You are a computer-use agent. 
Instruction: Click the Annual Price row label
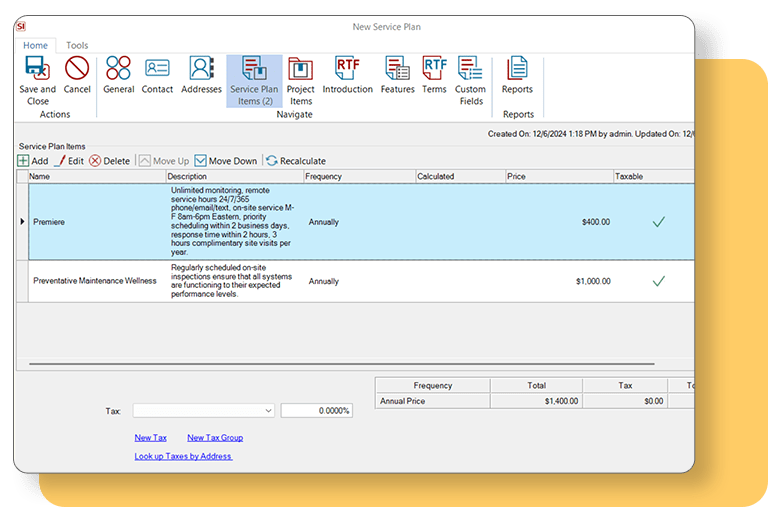[x=402, y=401]
